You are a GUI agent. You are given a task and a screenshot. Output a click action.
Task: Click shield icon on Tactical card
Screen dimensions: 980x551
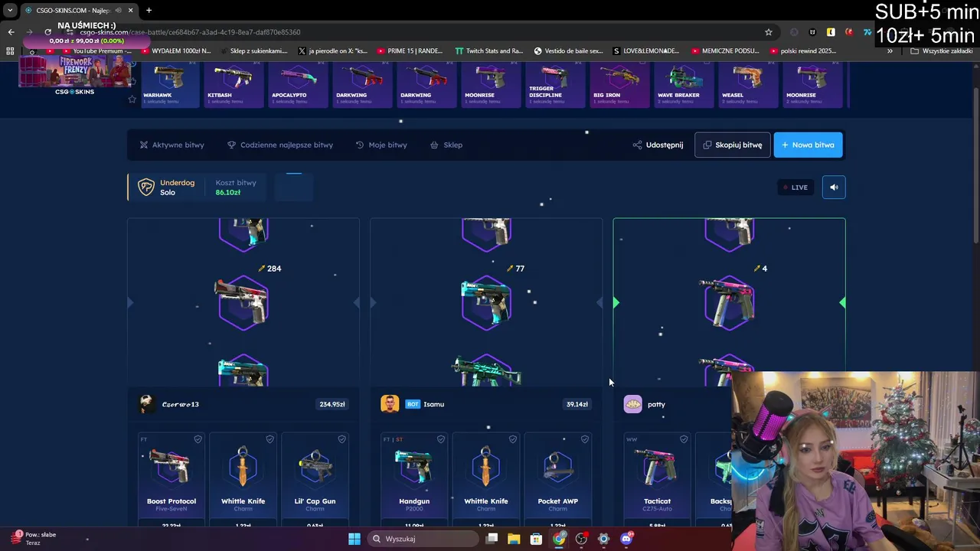point(684,439)
